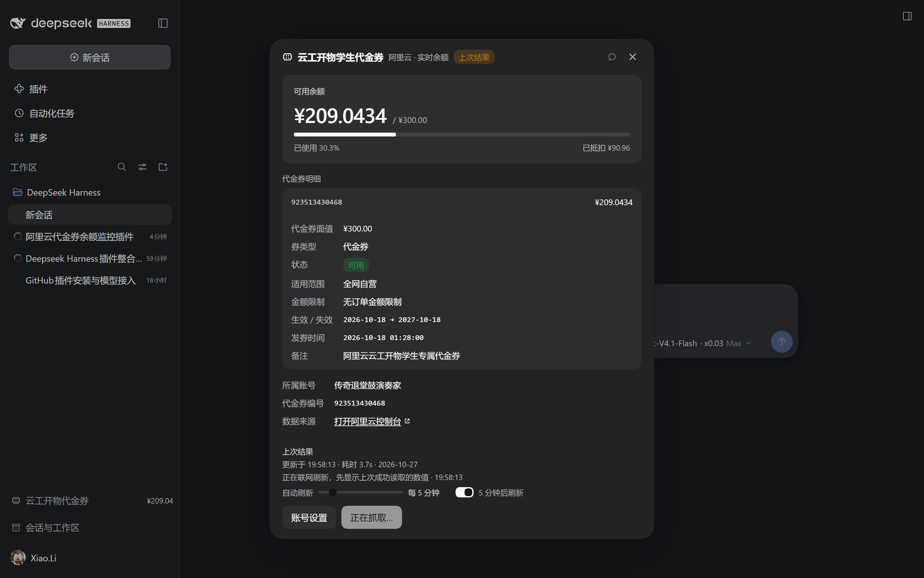Screen dimensions: 924x578
Task: Open 自动化任务 automation tasks
Action: pos(90,113)
